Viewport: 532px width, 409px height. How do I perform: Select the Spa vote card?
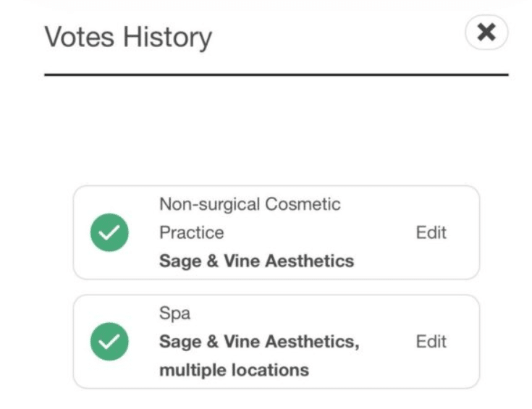pos(276,342)
